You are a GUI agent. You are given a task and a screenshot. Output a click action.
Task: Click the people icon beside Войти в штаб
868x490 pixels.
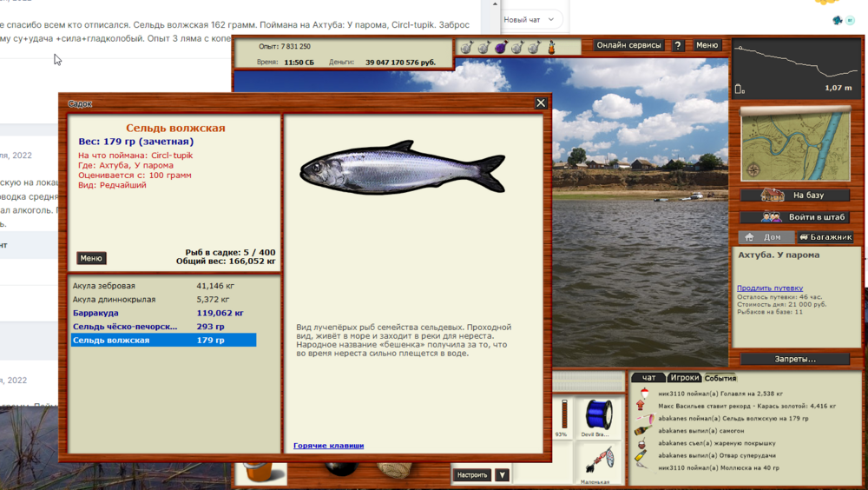pos(771,216)
